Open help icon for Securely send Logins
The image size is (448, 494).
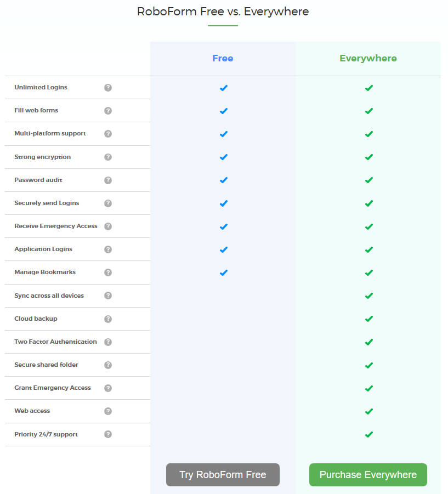pos(108,203)
